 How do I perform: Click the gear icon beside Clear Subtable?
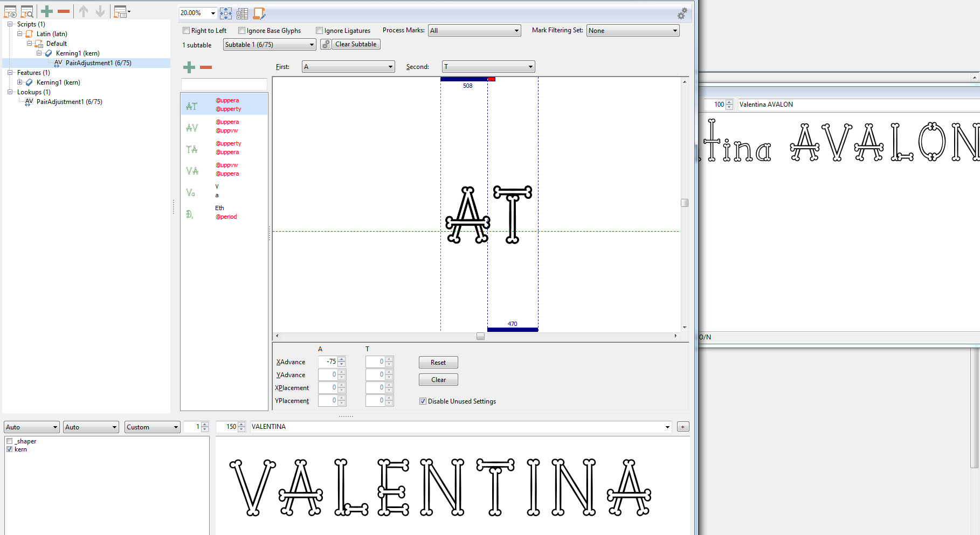[x=326, y=44]
